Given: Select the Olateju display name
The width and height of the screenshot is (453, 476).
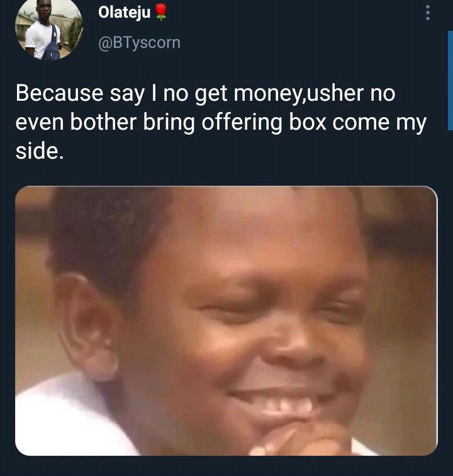Looking at the screenshot, I should (124, 13).
